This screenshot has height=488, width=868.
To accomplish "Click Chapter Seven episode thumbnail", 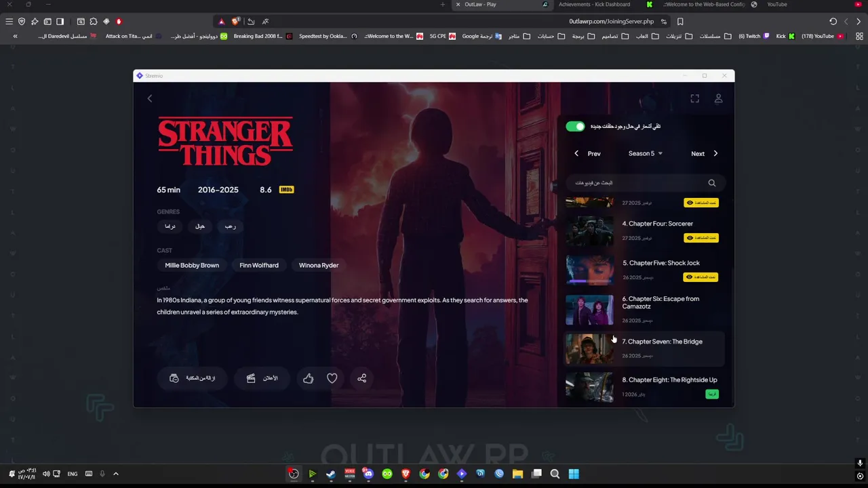I will (x=589, y=349).
